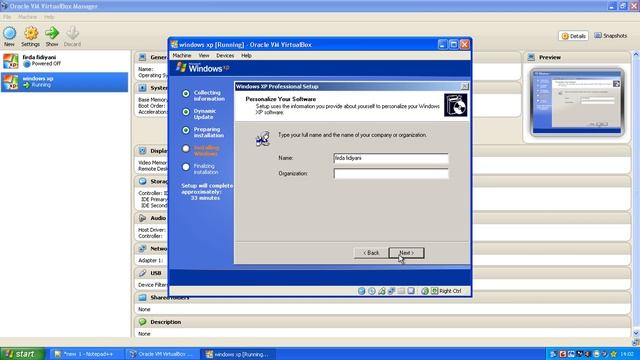Screen dimensions: 640x360
Task: Select the firda fidiyani machine icon
Action: tap(11, 61)
